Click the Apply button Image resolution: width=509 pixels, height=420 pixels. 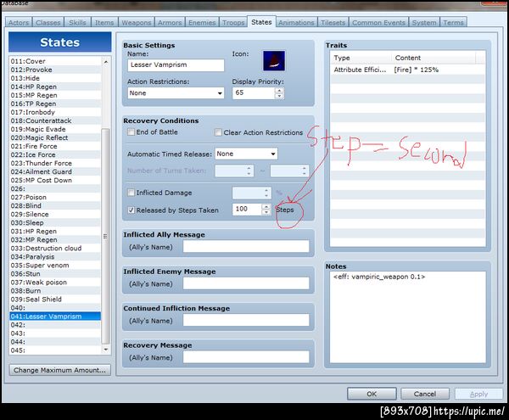(x=478, y=394)
